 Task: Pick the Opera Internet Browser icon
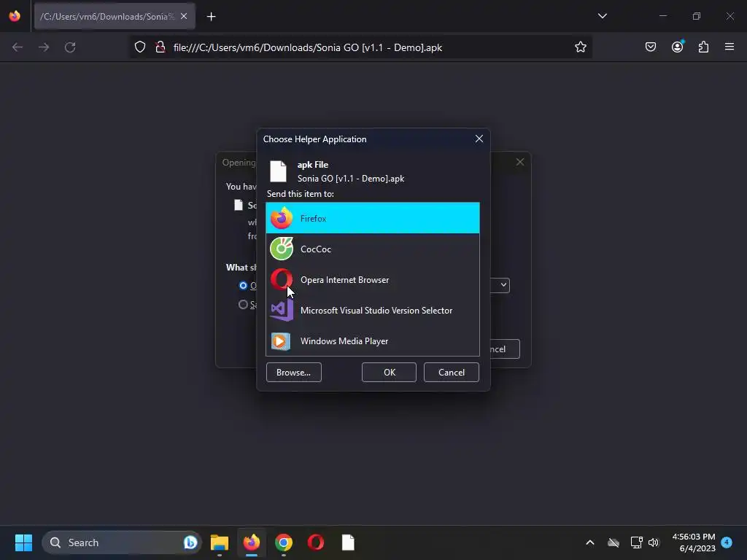pos(282,279)
